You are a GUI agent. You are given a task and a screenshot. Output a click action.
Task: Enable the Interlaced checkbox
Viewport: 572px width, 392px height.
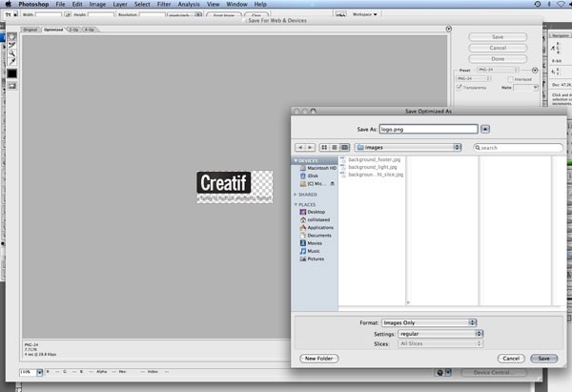click(x=511, y=79)
